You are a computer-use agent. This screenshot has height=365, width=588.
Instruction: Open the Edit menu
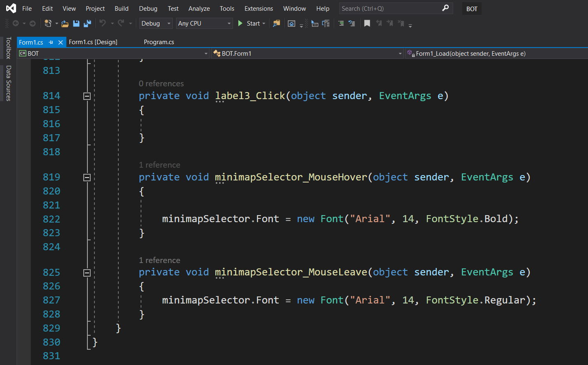click(47, 8)
